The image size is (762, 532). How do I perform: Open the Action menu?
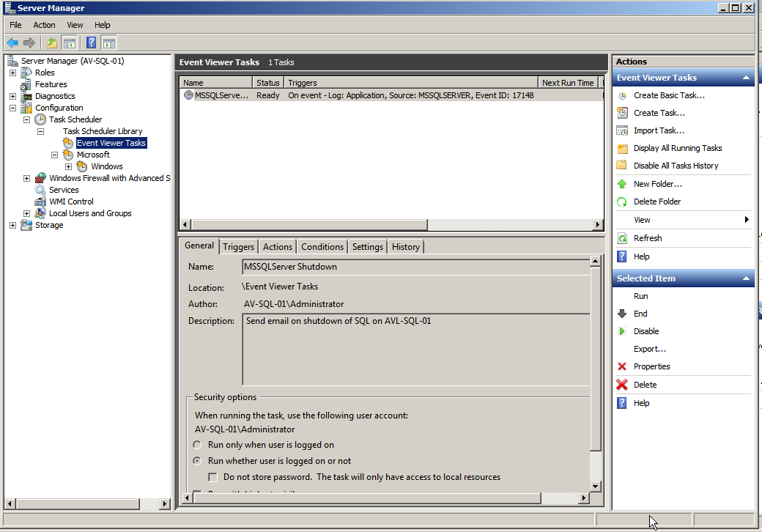44,25
